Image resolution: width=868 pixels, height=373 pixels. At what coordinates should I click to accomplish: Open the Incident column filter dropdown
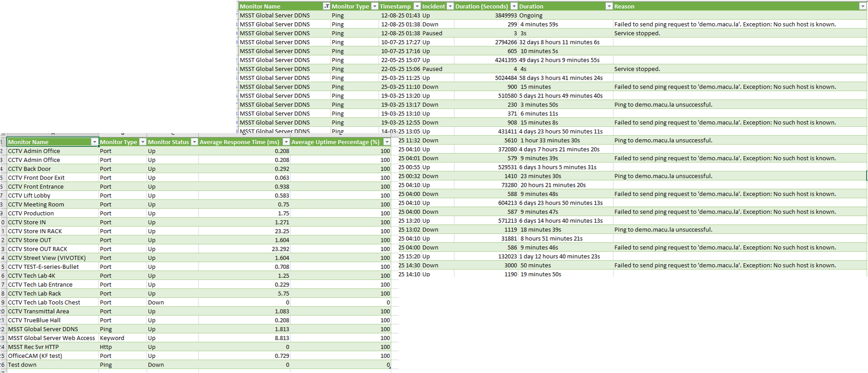[450, 6]
